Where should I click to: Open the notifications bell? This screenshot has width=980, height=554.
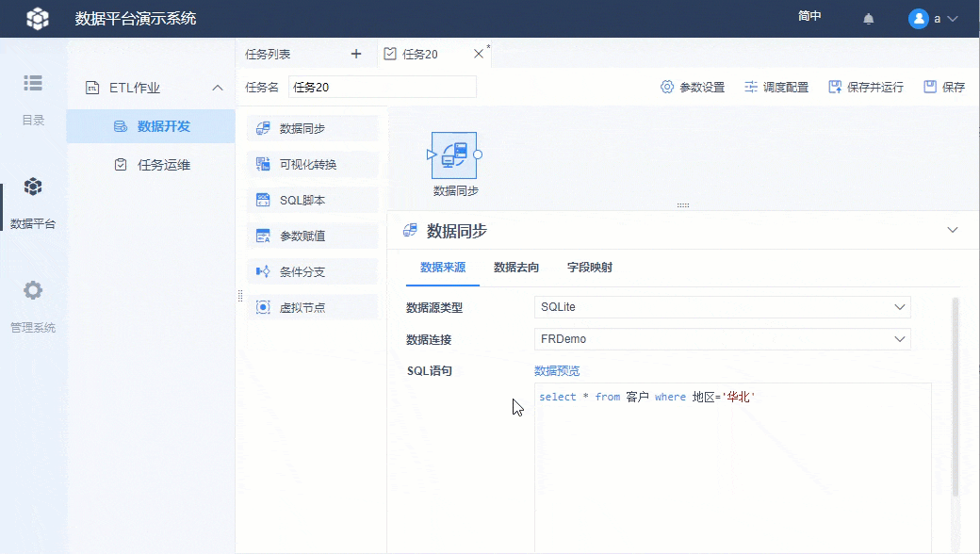click(869, 20)
